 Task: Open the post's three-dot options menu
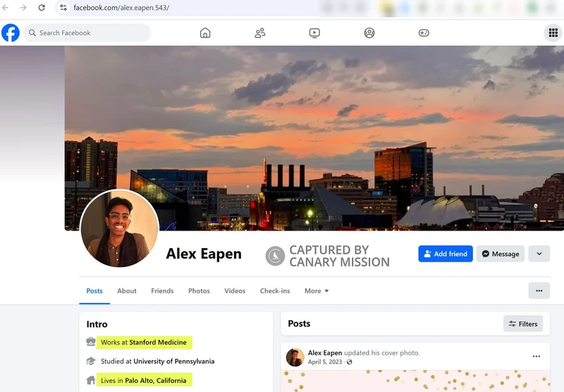pyautogui.click(x=536, y=357)
